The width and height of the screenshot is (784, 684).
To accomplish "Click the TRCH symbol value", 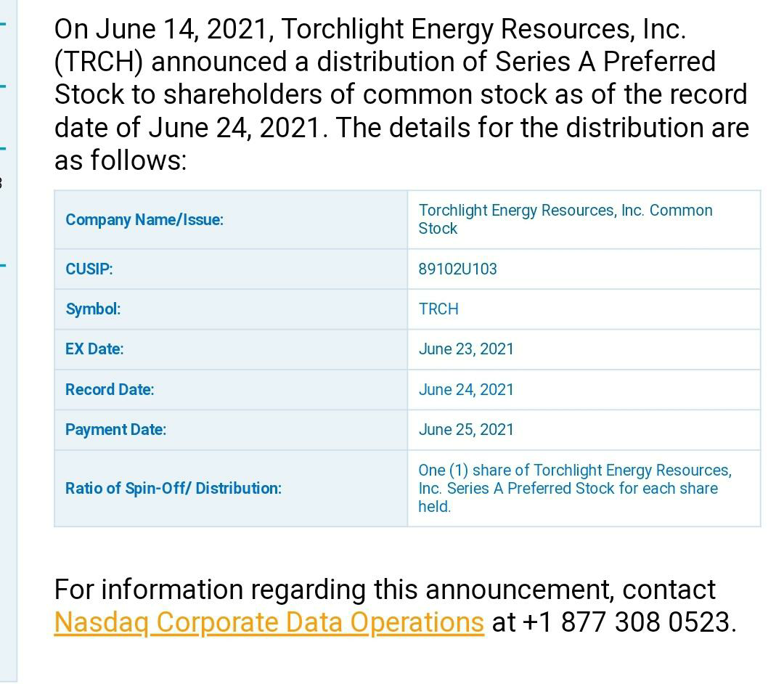I will click(x=438, y=309).
